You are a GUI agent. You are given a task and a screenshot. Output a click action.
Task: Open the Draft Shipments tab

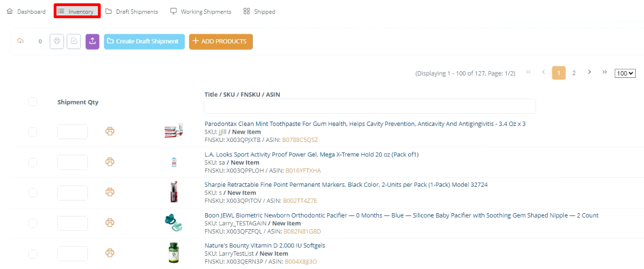(x=132, y=12)
